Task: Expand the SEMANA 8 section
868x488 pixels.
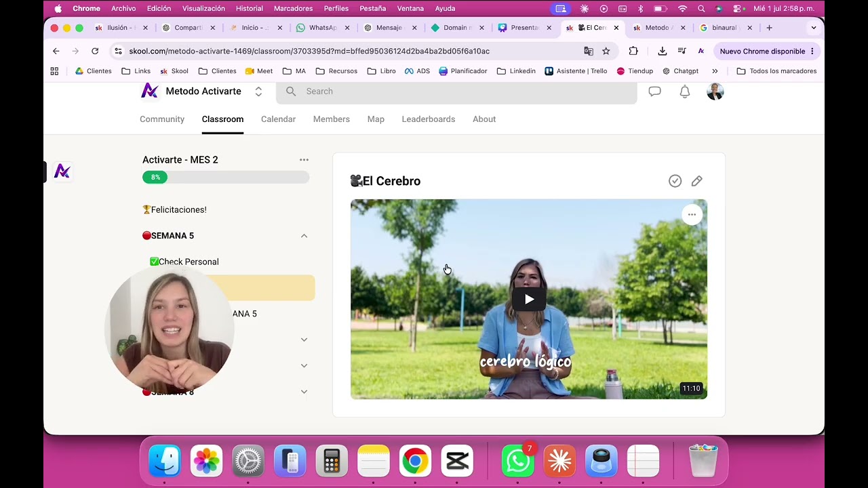Action: [x=304, y=392]
